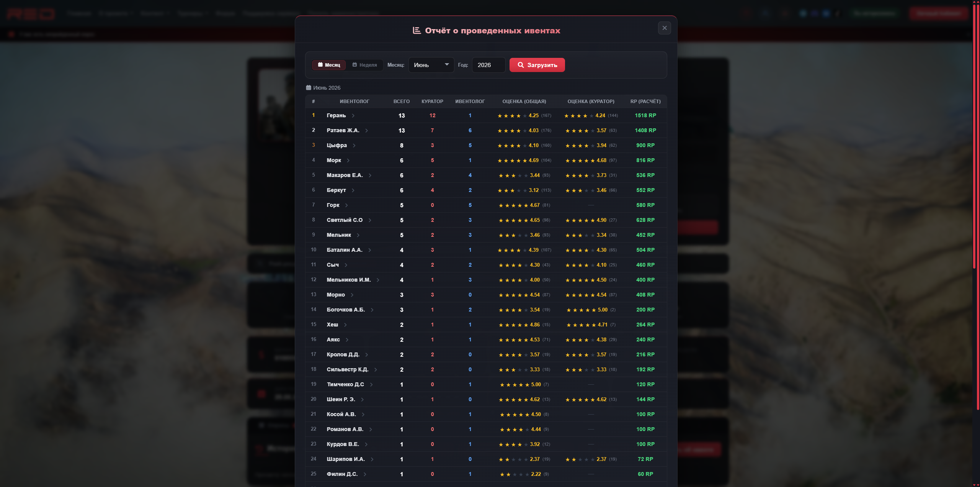The width and height of the screenshot is (980, 487).
Task: Select the name Кролов Д.Д.
Action: tap(343, 354)
